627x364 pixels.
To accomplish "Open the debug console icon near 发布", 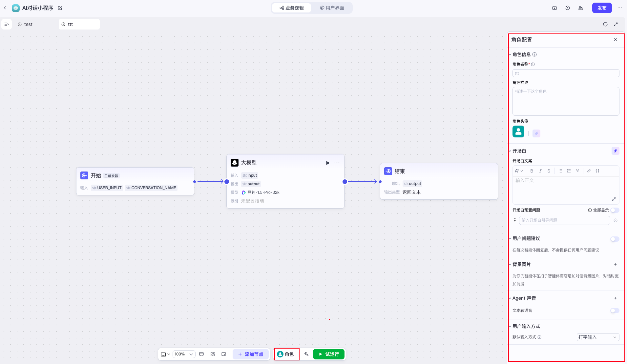I will [554, 8].
